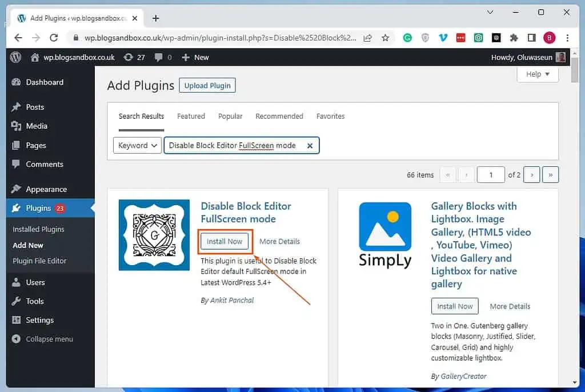This screenshot has width=585, height=392.
Task: Open the Plugin File Editor submenu
Action: [x=39, y=261]
